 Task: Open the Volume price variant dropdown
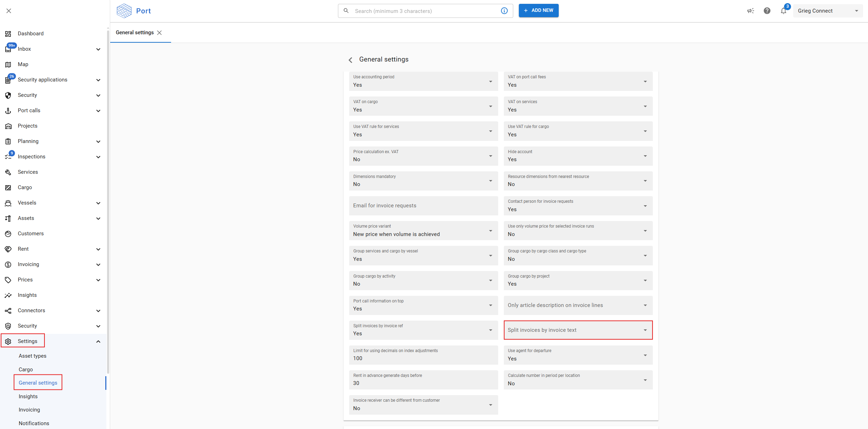point(423,231)
